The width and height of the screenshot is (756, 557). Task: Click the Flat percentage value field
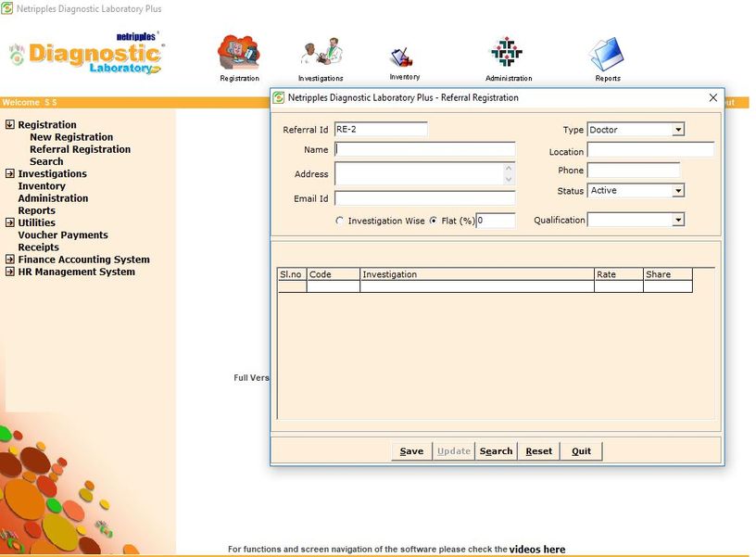tap(496, 221)
